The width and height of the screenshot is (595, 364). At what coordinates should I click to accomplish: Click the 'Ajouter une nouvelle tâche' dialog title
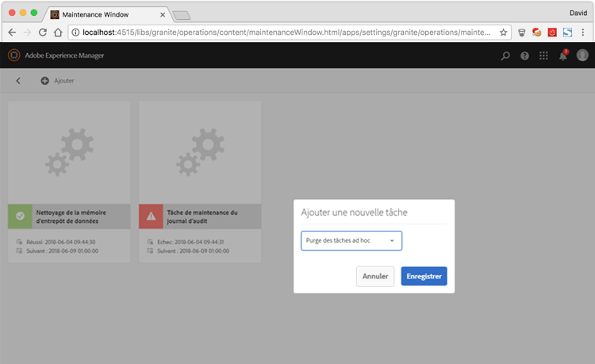354,213
